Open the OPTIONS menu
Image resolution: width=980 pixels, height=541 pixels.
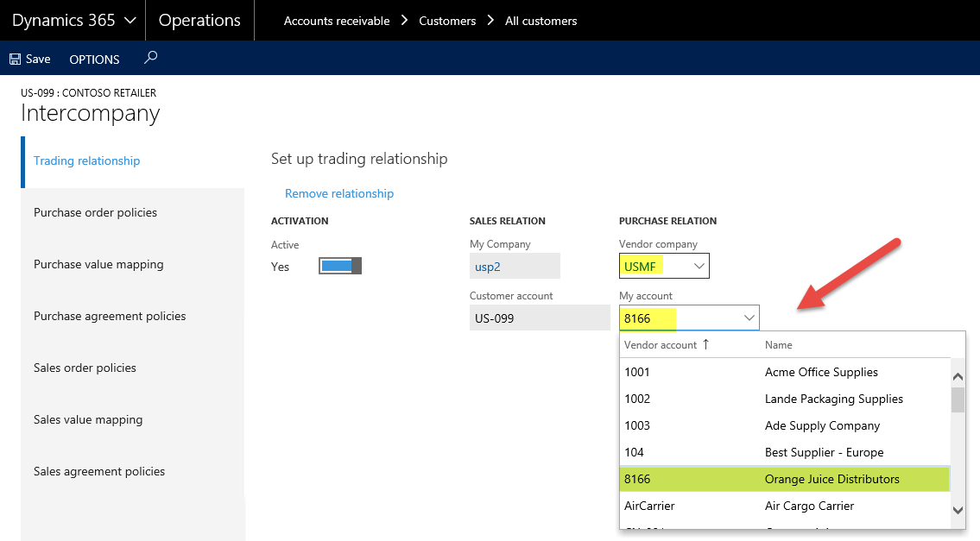tap(94, 60)
